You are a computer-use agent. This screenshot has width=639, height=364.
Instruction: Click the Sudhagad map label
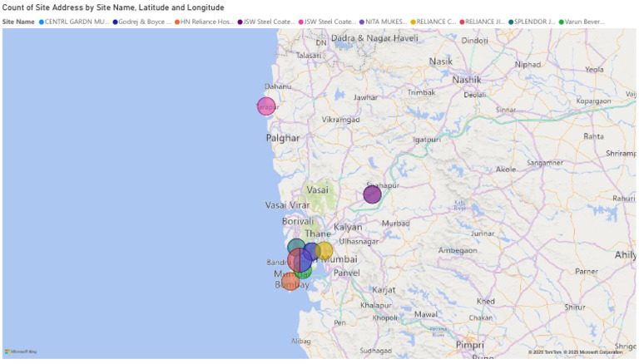pos(375,351)
